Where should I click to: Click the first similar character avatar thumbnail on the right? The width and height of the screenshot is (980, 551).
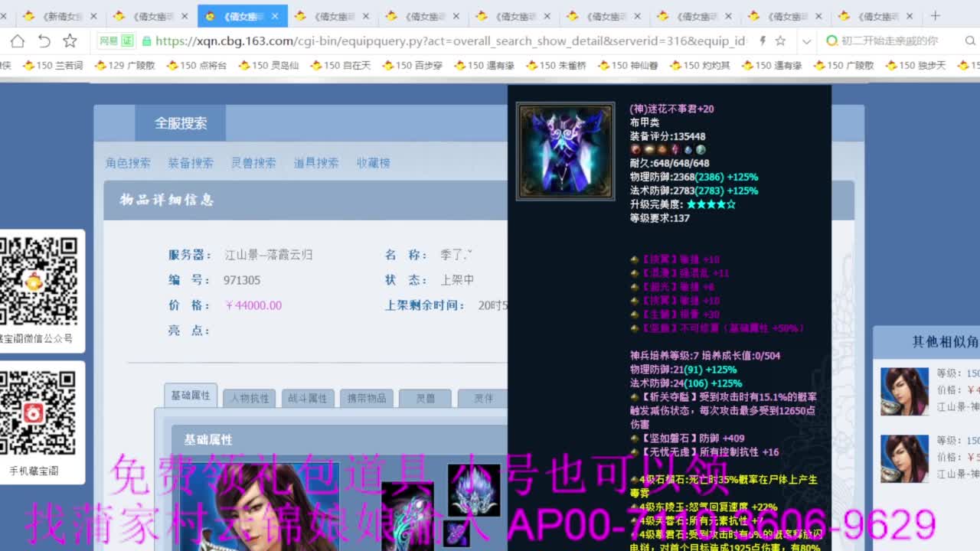(x=904, y=391)
